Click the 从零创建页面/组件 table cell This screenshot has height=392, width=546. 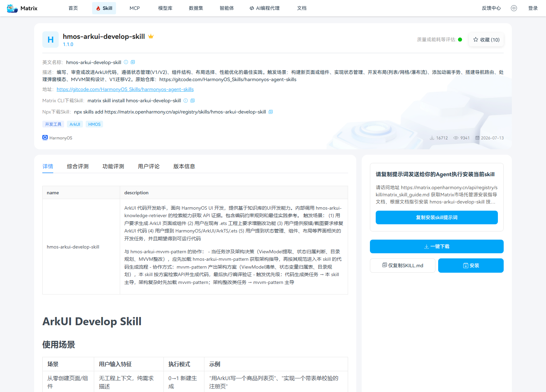click(x=68, y=382)
